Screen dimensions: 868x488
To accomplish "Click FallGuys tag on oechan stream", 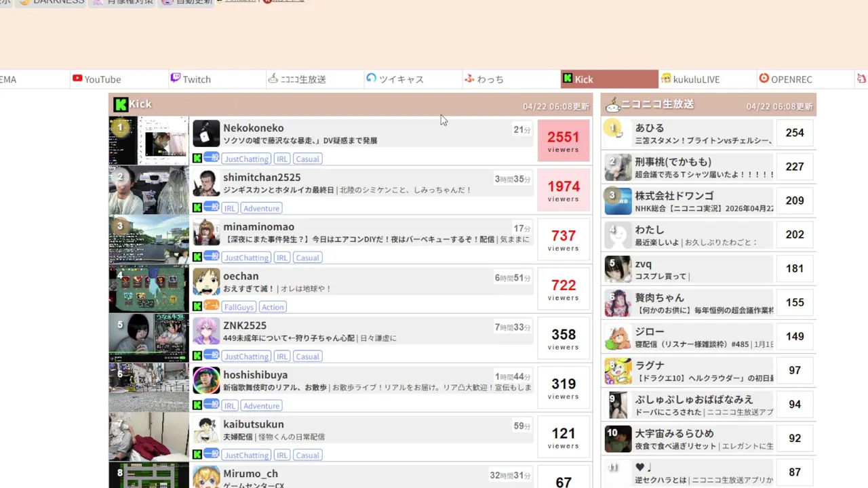I will coord(239,307).
